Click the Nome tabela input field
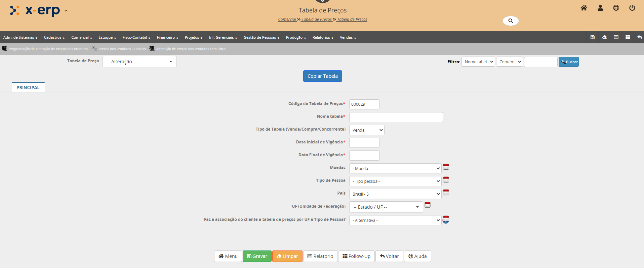This screenshot has height=268, width=644. [396, 117]
